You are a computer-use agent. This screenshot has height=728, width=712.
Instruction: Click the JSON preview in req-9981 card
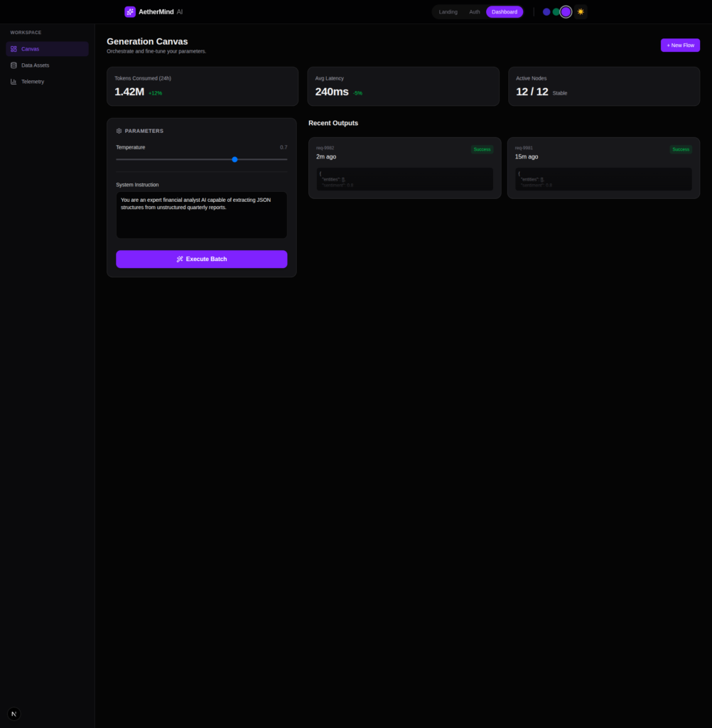(603, 179)
